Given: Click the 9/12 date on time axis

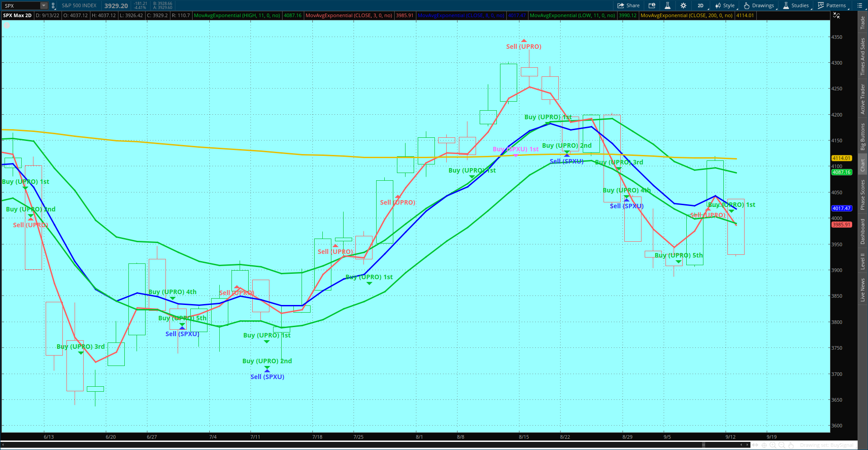Looking at the screenshot, I should pyautogui.click(x=730, y=437).
